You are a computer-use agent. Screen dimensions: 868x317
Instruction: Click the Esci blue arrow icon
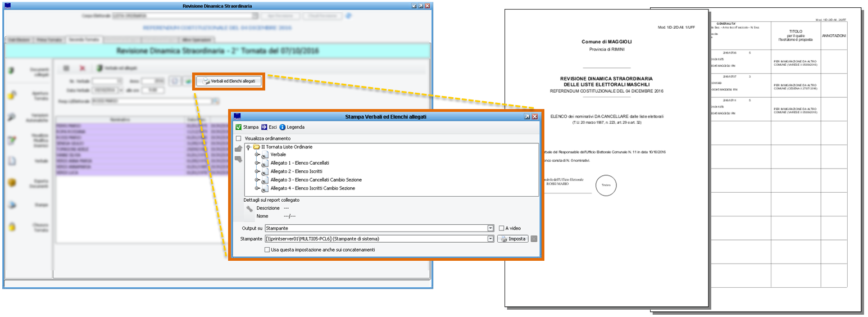[x=264, y=127]
